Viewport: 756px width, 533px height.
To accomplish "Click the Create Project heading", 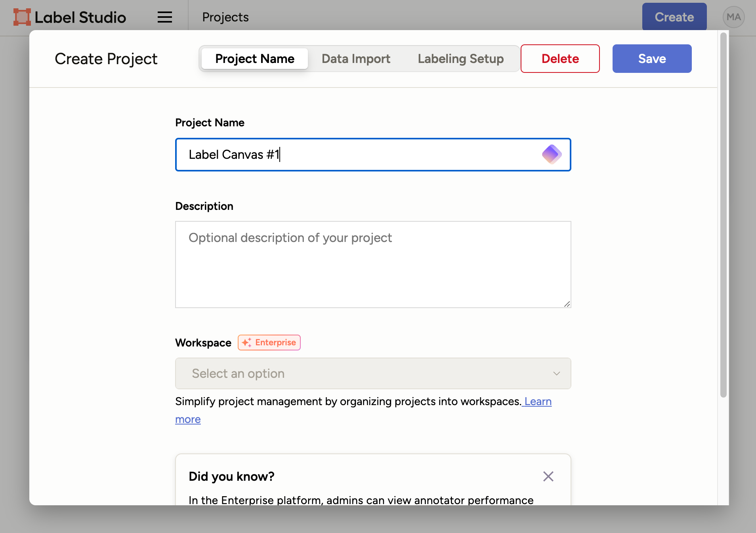I will (x=106, y=59).
